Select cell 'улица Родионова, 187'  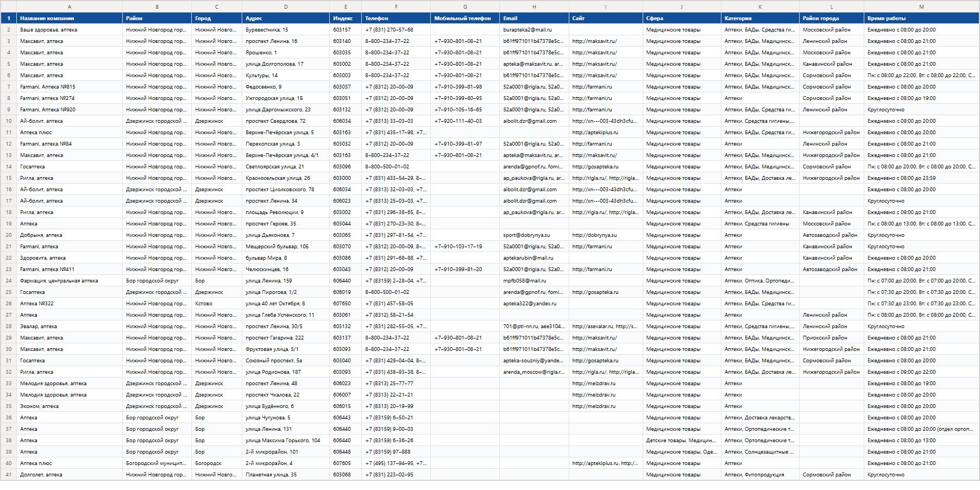286,372
